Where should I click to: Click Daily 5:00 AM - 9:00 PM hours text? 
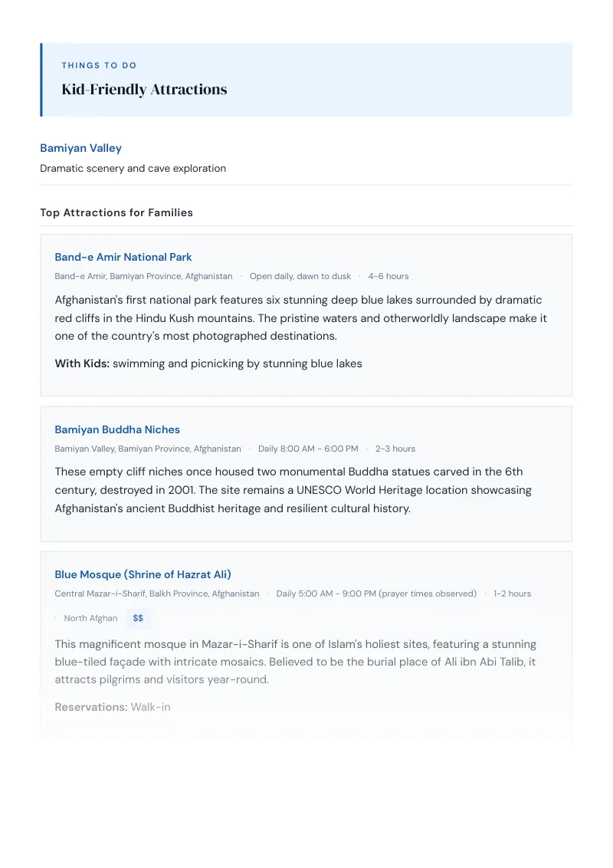click(376, 594)
